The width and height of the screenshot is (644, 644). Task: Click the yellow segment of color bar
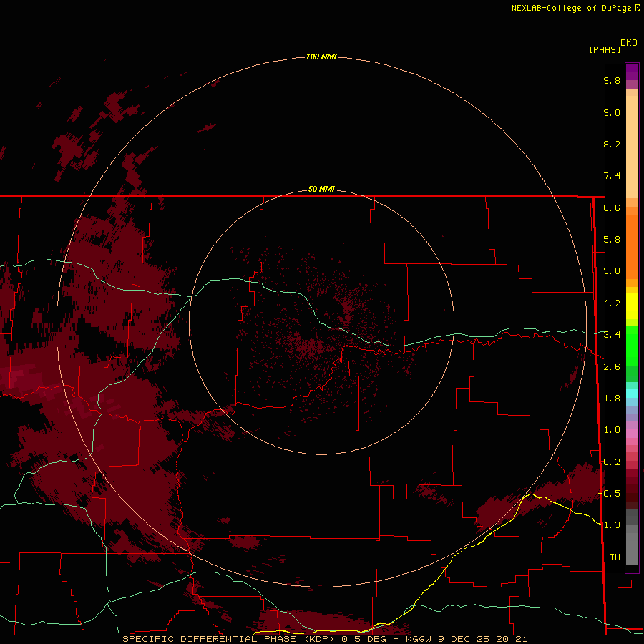(x=632, y=306)
